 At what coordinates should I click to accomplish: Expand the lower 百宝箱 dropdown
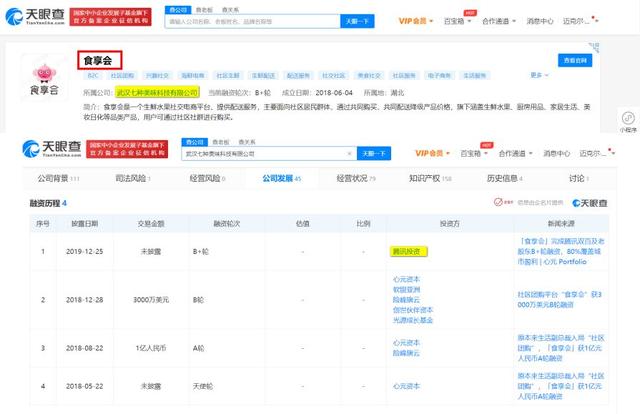tap(474, 153)
